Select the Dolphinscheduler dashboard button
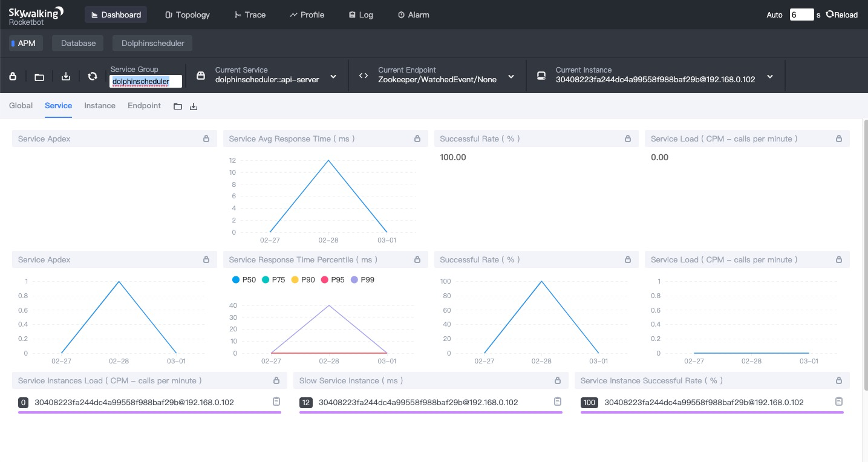Viewport: 868px width, 462px height. [152, 43]
